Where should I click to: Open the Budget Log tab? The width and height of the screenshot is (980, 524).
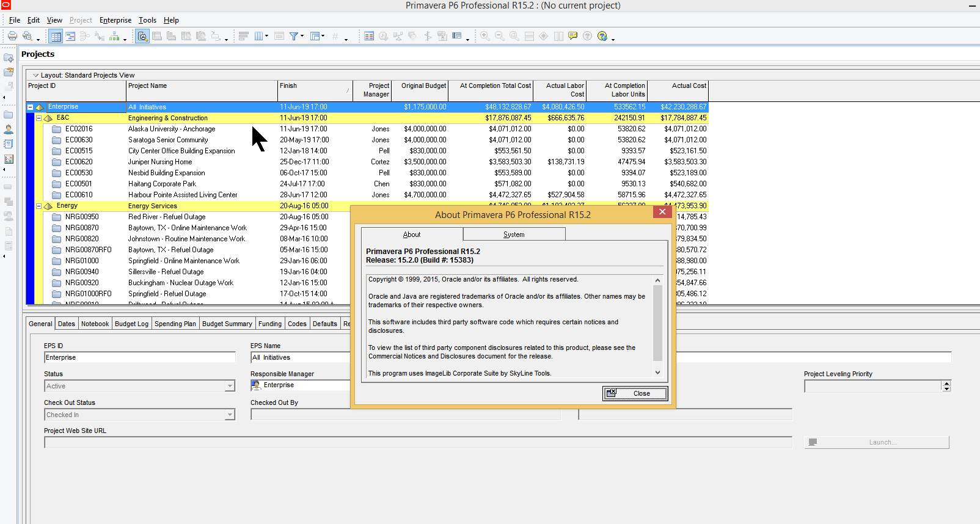pyautogui.click(x=131, y=324)
